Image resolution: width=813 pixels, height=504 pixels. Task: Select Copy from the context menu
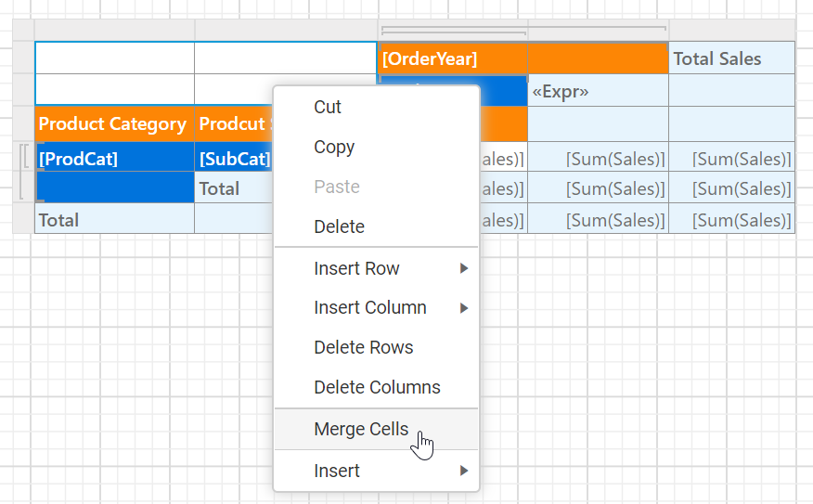334,147
